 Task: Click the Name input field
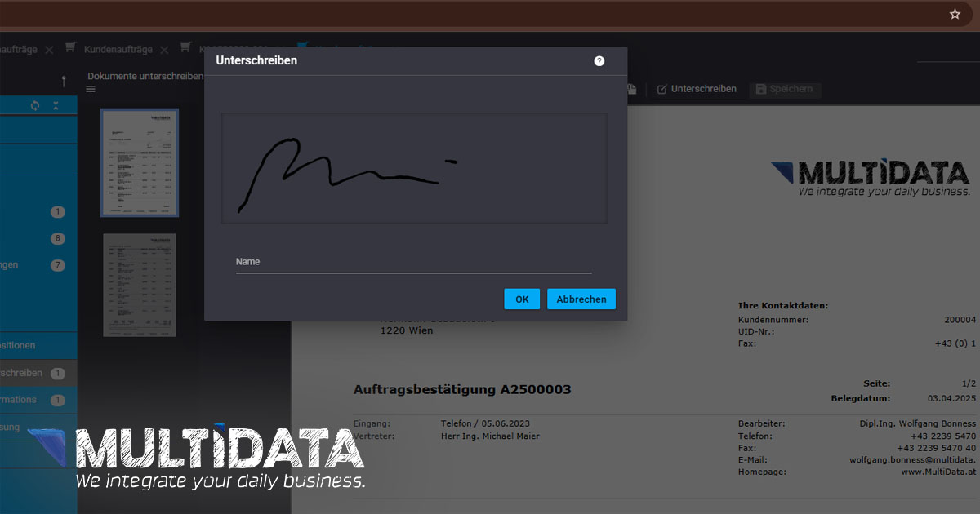pos(413,262)
